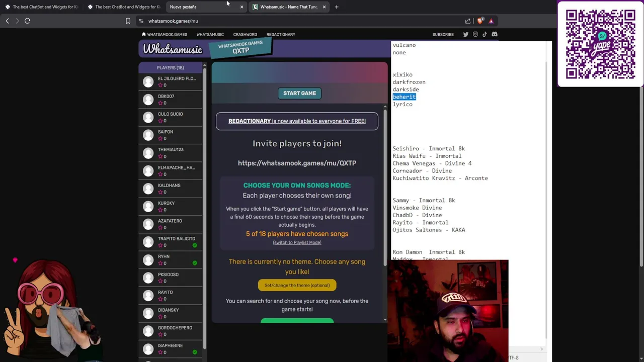Click avatar of Kaldhans player

coord(148,189)
